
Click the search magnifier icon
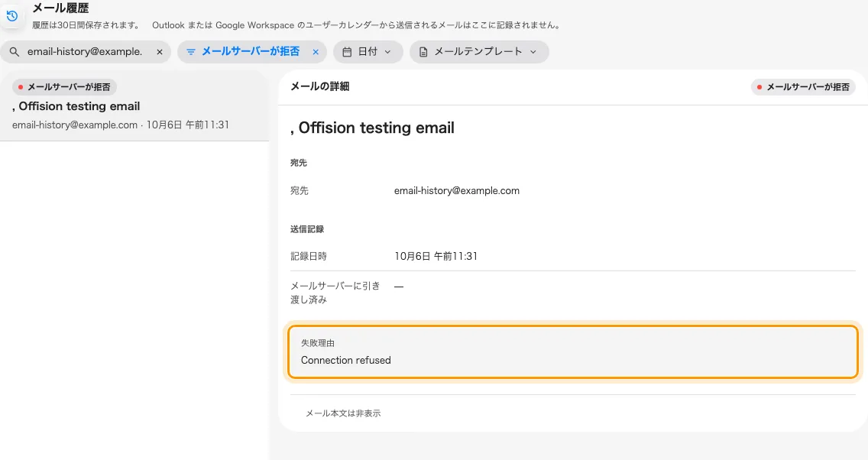pyautogui.click(x=15, y=51)
